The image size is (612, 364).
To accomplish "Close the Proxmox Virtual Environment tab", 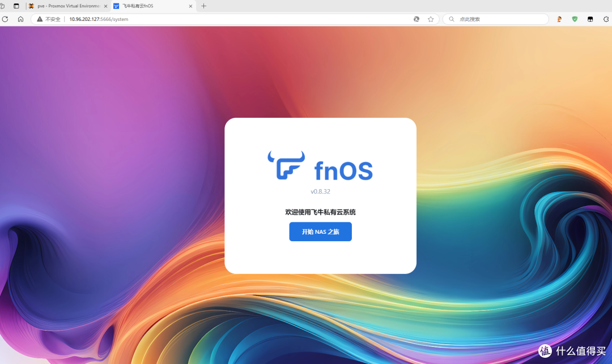I will [105, 6].
